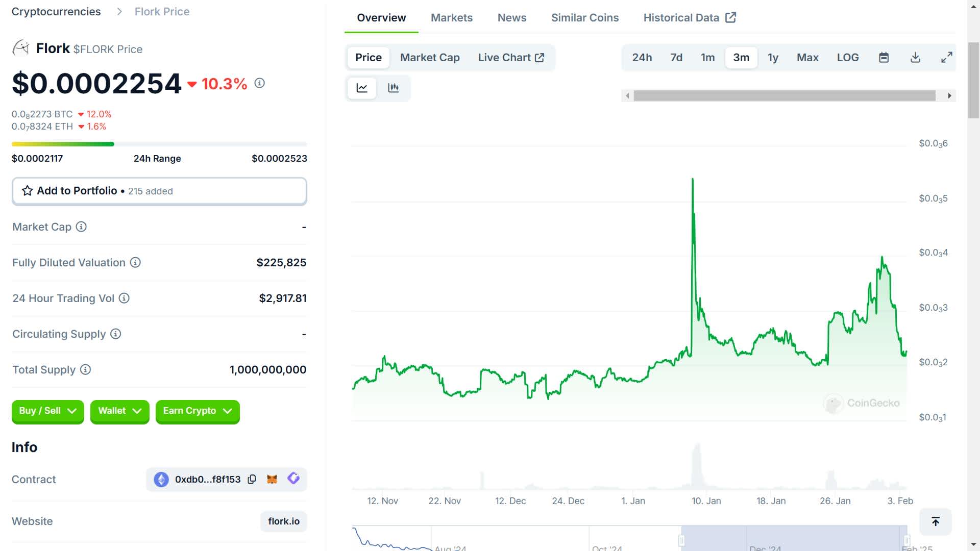Click the price change info icon

[259, 83]
